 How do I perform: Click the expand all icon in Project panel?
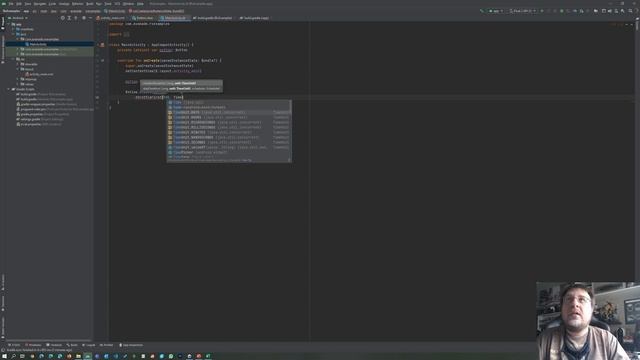pyautogui.click(x=69, y=18)
